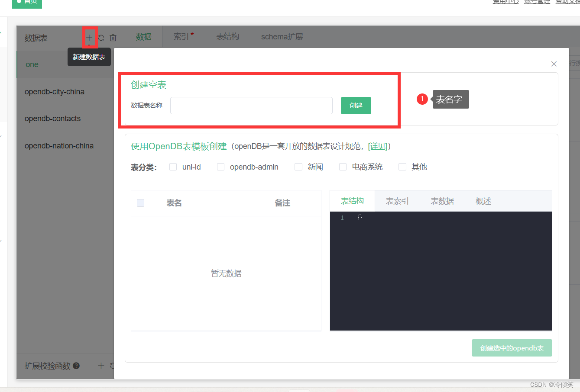
Task: Click the 暂无数据 empty-state text
Action: pyautogui.click(x=226, y=273)
